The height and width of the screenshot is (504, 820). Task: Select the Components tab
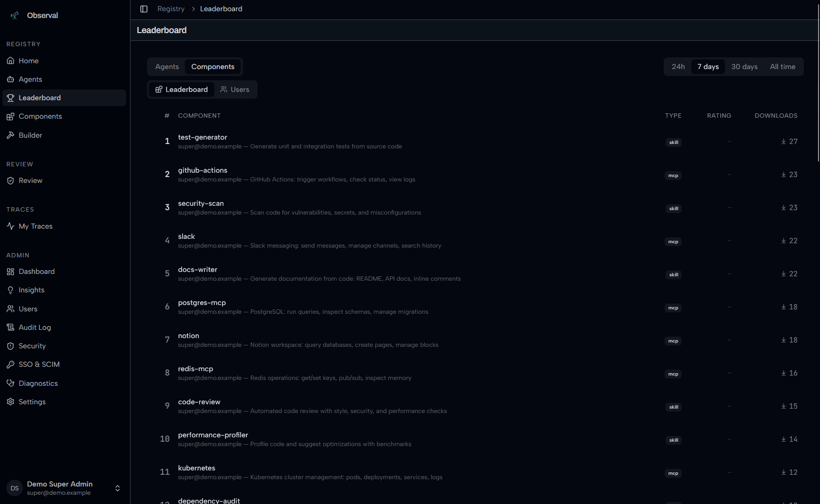(213, 67)
